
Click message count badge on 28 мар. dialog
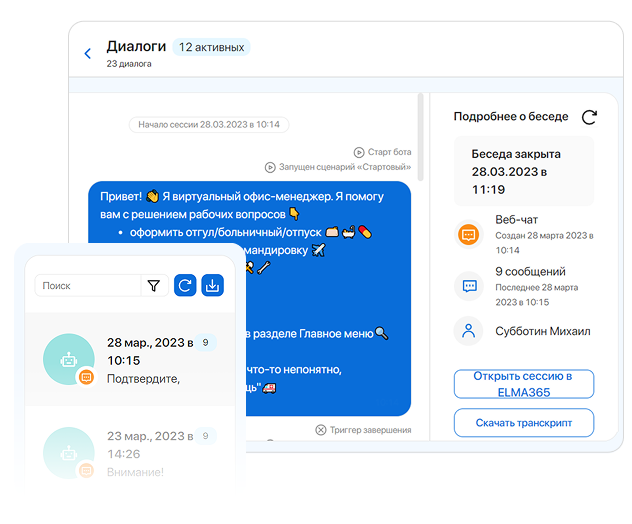pyautogui.click(x=206, y=343)
